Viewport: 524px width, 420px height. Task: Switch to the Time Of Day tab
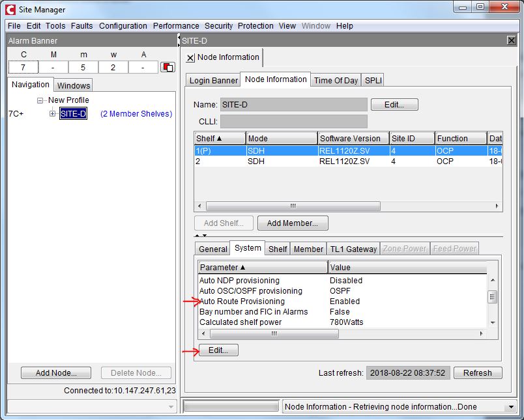point(336,81)
